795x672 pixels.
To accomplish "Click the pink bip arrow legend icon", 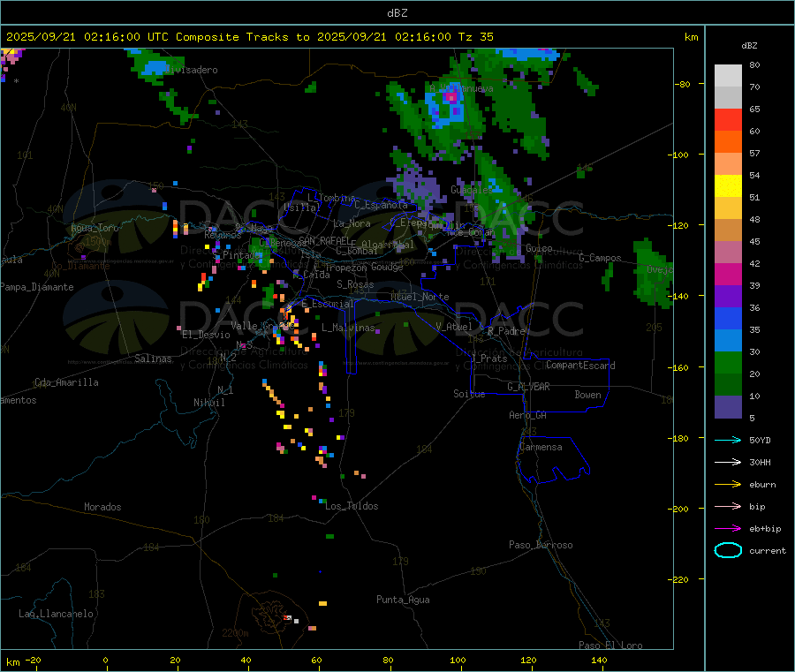I will 728,506.
